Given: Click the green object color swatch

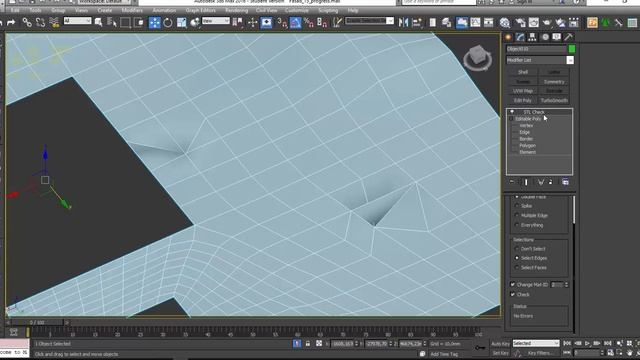Looking at the screenshot, I should point(572,49).
